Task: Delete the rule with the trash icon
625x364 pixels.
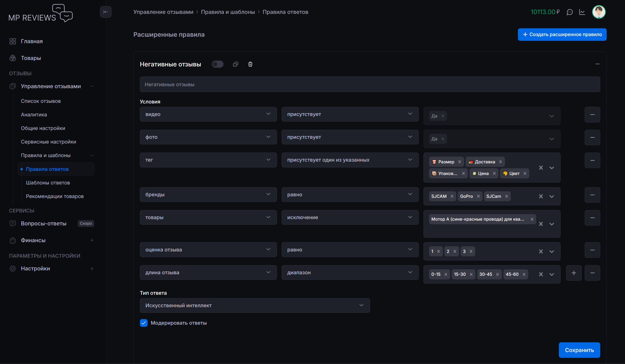Action: pos(250,64)
